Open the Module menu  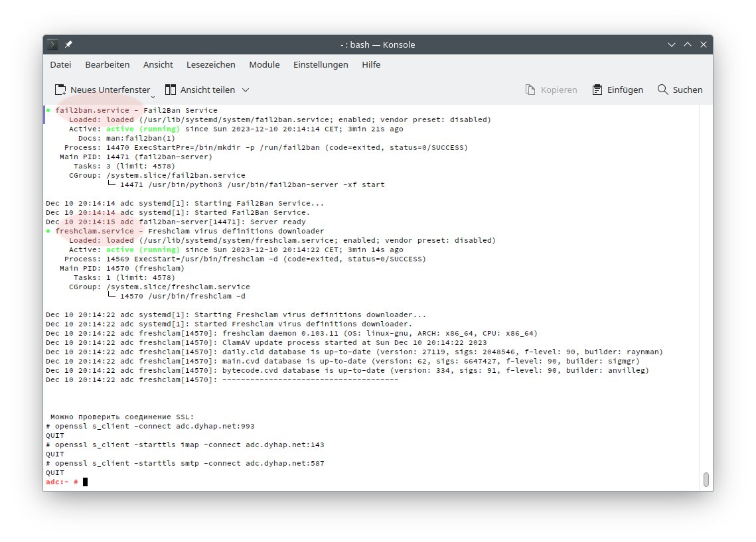[x=264, y=64]
